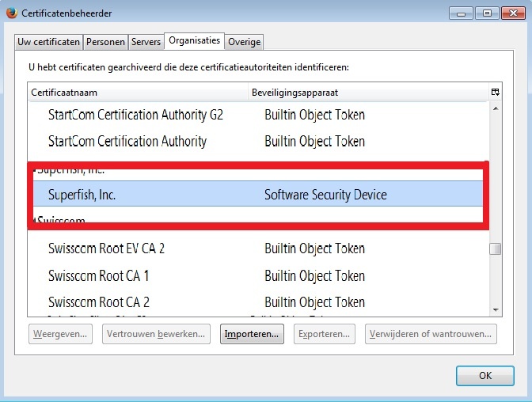Sort by Beveiligingsapparaat column header
The image size is (532, 402).
[368, 93]
